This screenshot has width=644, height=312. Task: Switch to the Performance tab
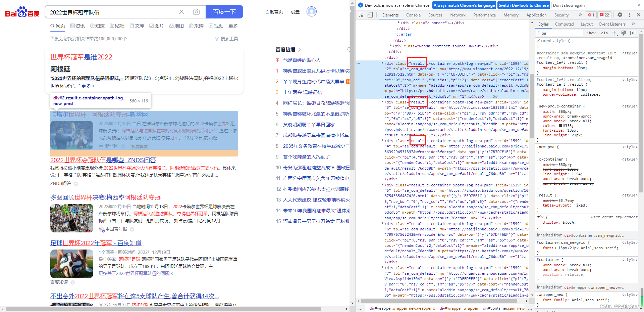click(x=484, y=15)
